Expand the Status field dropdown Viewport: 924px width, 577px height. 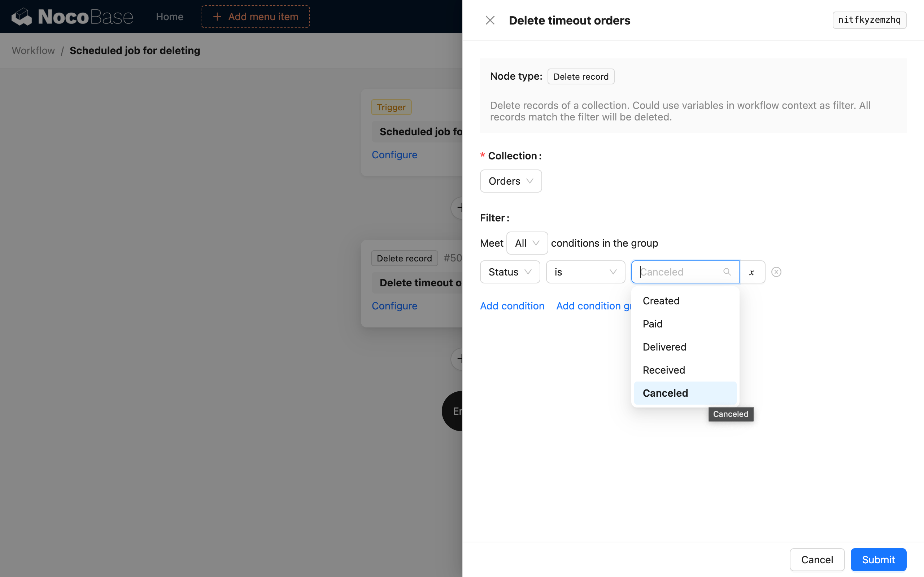point(509,272)
